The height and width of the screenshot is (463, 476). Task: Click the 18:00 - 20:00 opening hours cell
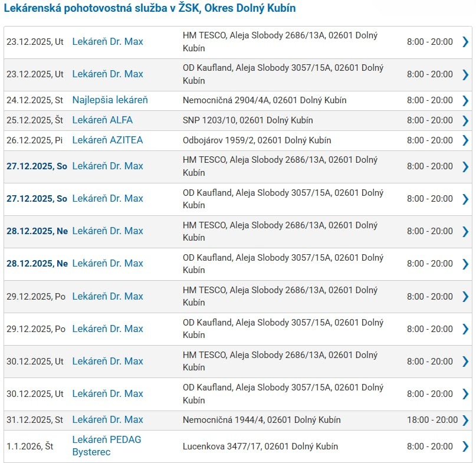(x=432, y=420)
